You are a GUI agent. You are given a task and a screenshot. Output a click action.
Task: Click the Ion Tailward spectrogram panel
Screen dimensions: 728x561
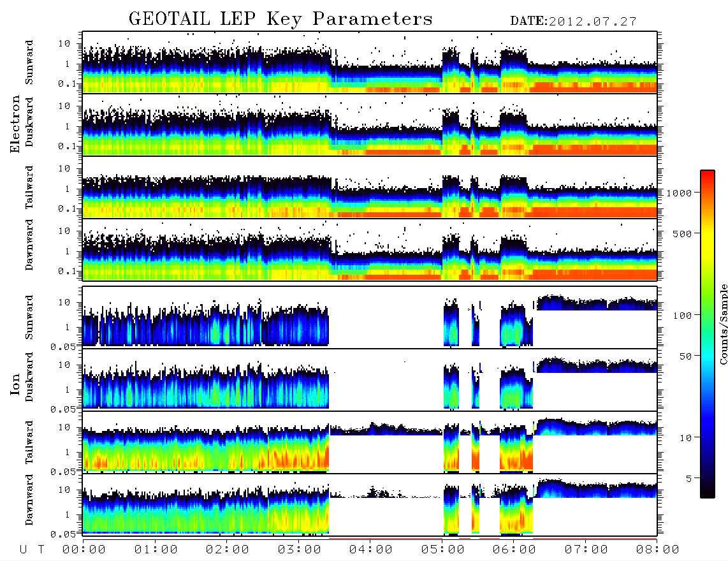point(370,442)
